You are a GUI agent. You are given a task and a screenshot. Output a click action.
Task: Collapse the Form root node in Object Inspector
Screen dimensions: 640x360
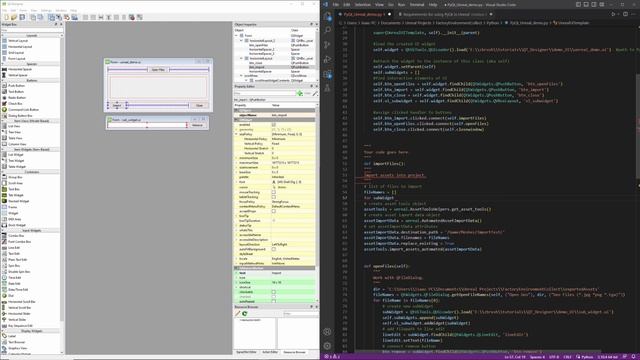[x=236, y=36]
